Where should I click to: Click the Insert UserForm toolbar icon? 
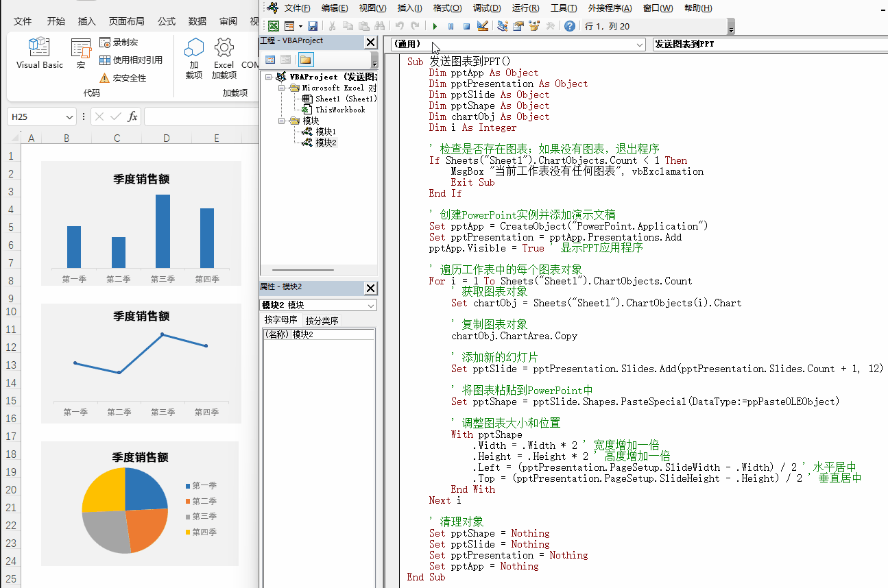tap(289, 26)
